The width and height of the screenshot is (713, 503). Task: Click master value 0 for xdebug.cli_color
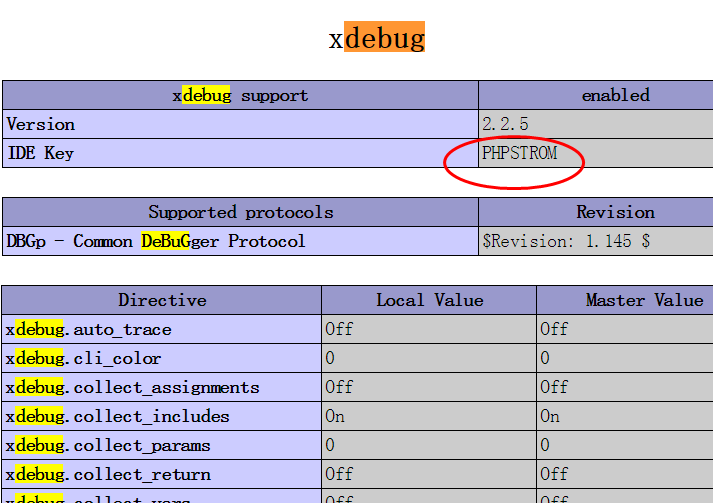pos(545,358)
